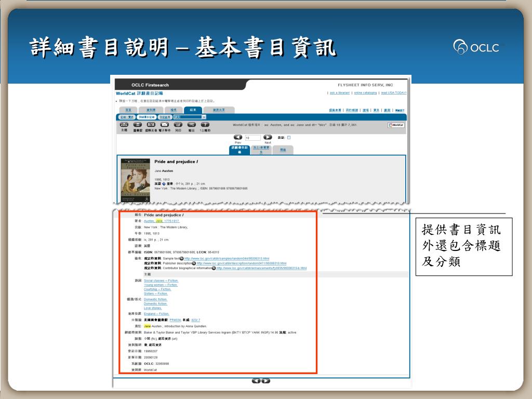Click the 記錄一覽表 list of records button
Screen dimensions: 532x399
click(127, 117)
